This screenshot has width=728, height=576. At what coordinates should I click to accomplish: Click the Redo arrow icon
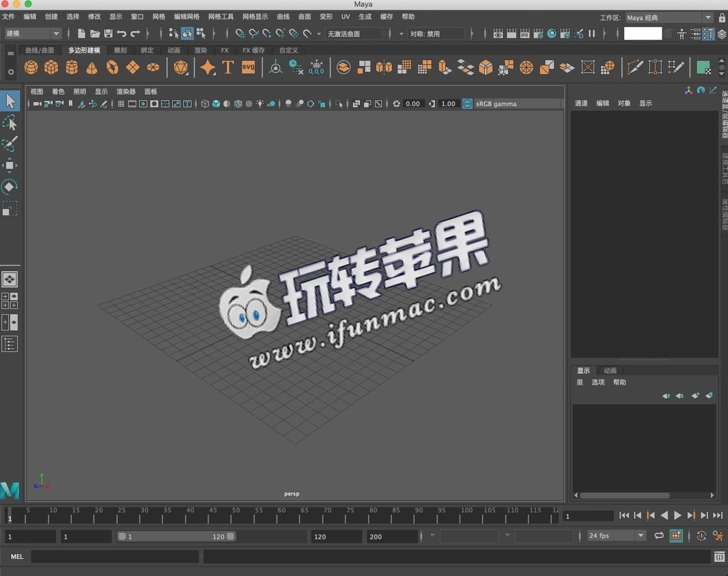click(135, 34)
